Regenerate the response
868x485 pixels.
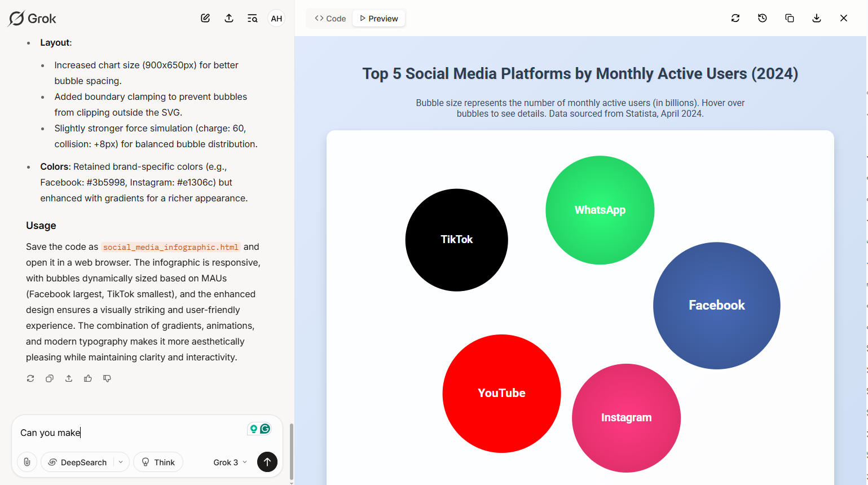point(30,378)
